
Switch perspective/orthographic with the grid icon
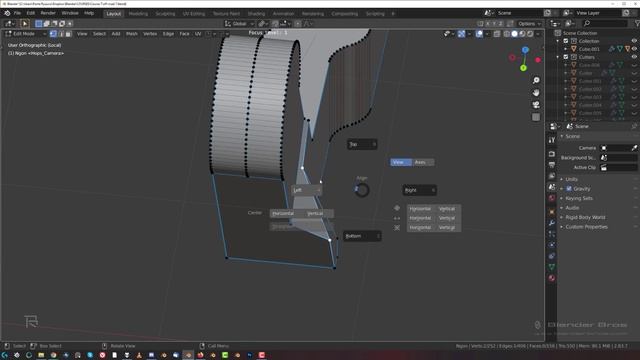click(x=536, y=117)
